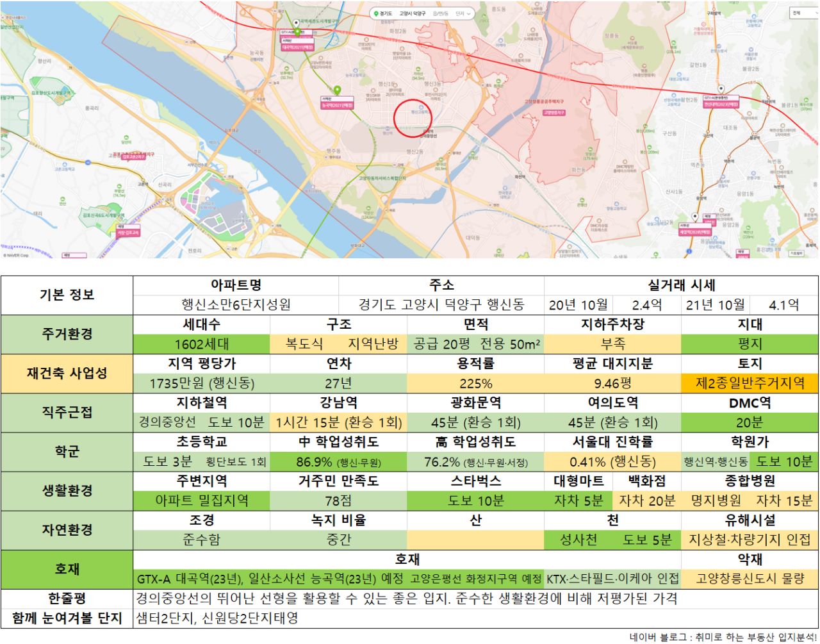
Task: Click the 행신소만6단지성원 apartment name cell
Action: click(236, 305)
